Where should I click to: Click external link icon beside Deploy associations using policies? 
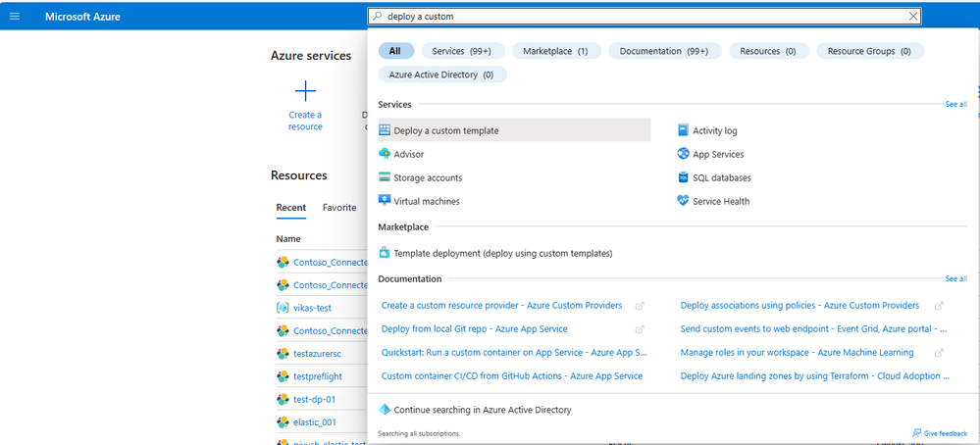tap(939, 306)
